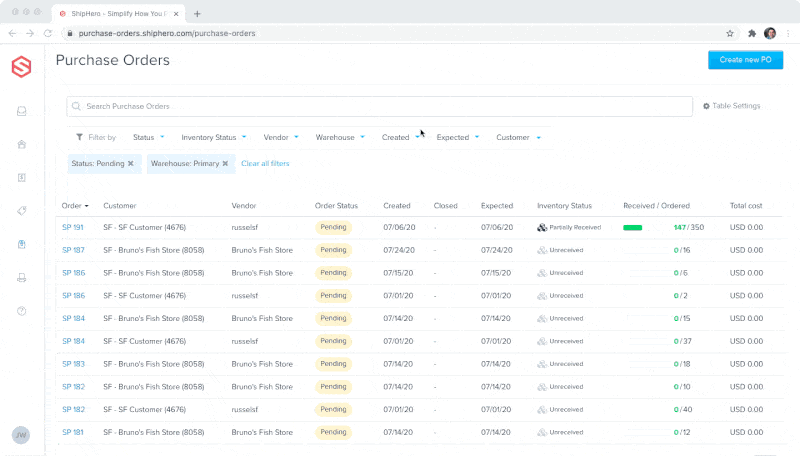Click the Received / Ordered column header
Screen dimensions: 800x456
pos(657,206)
